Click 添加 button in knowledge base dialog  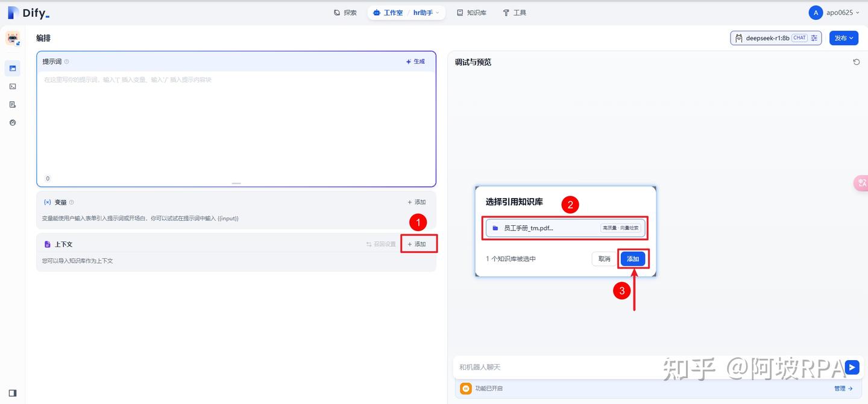633,259
